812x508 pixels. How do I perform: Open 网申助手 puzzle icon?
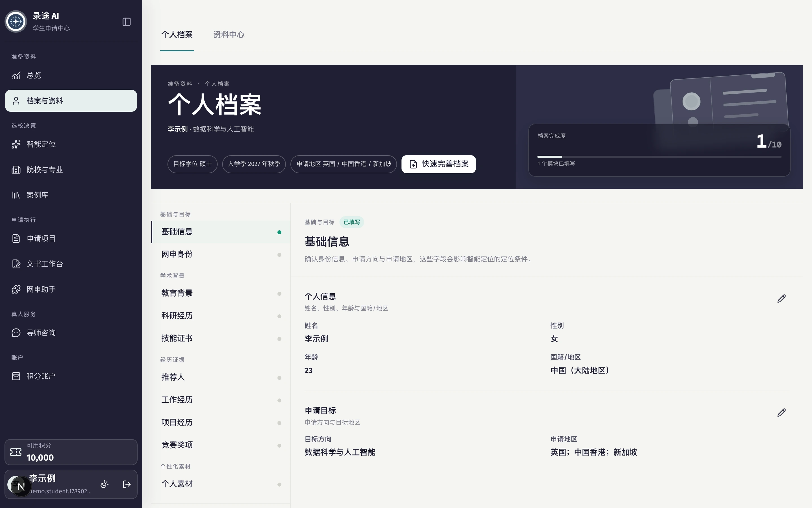[16, 289]
